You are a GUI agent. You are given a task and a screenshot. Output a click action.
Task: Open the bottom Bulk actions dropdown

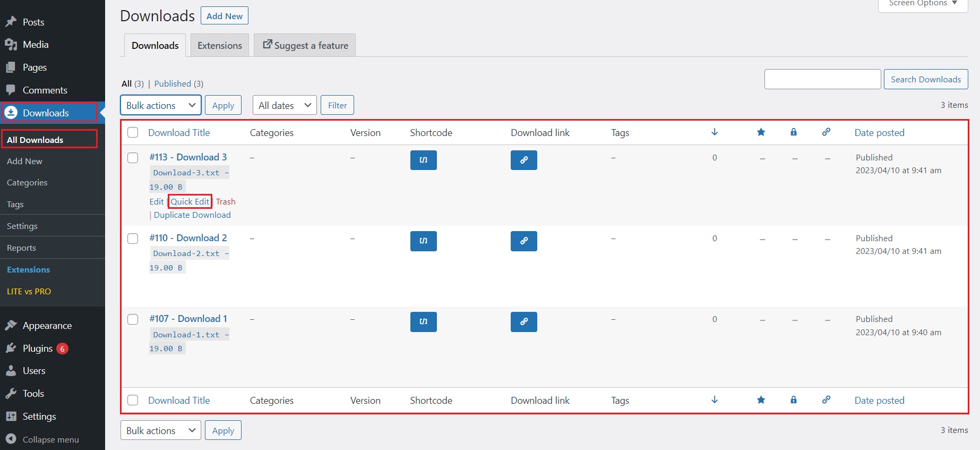[161, 430]
